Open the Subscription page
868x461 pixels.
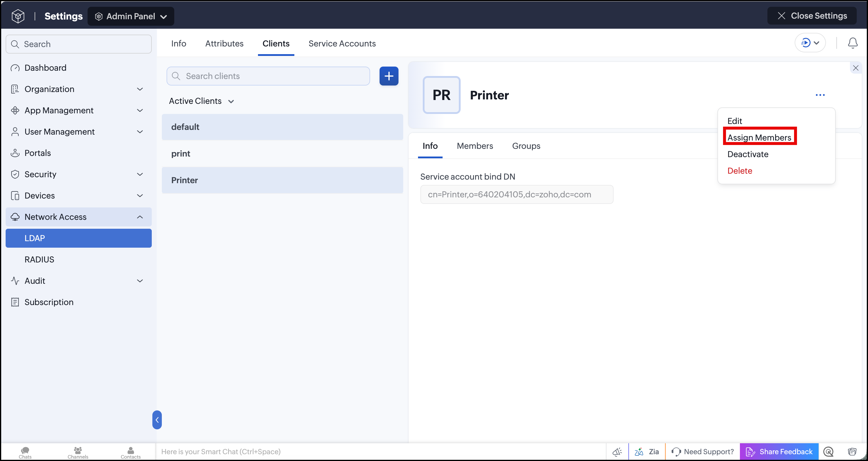tap(79, 302)
